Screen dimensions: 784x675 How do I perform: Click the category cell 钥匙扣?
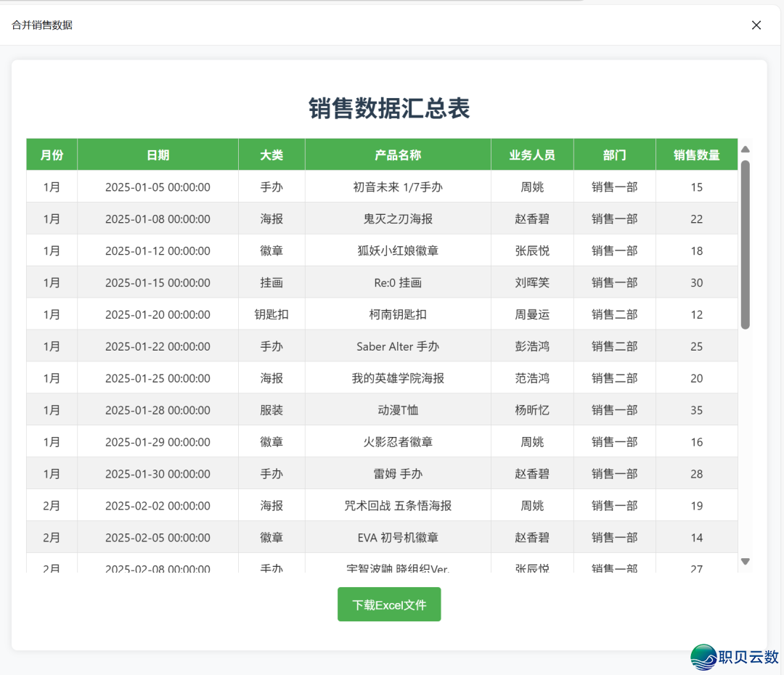(x=271, y=314)
